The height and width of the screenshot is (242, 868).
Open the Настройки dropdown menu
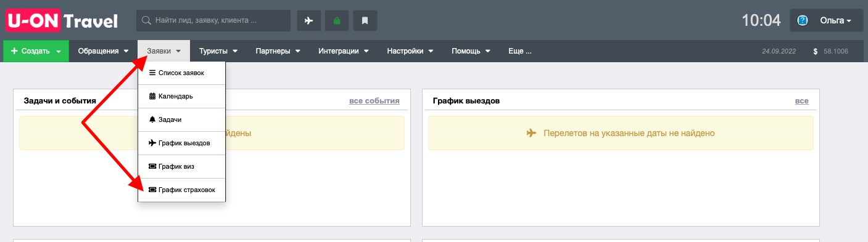point(410,51)
